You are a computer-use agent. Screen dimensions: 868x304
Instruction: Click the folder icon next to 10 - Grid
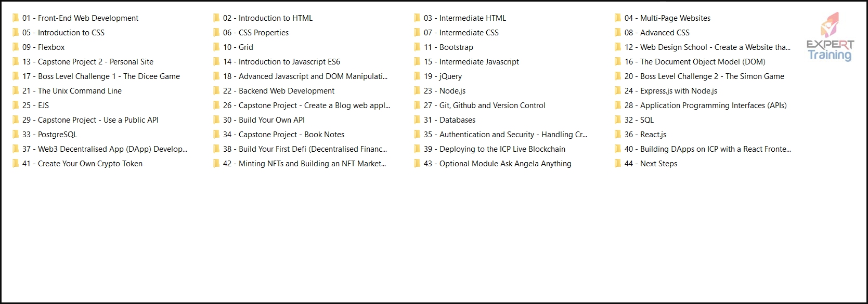[x=216, y=47]
